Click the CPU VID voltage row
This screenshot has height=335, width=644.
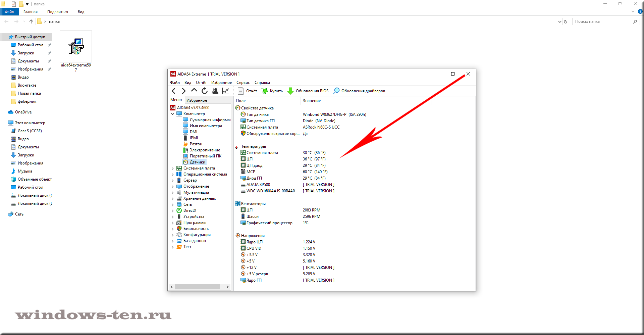point(355,248)
